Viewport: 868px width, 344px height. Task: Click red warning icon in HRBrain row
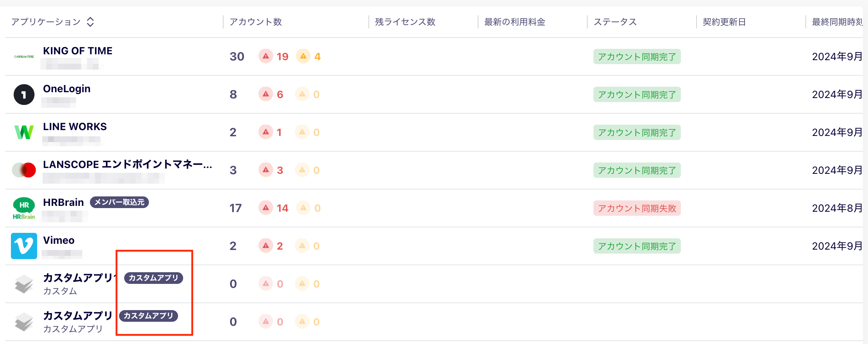pos(266,208)
